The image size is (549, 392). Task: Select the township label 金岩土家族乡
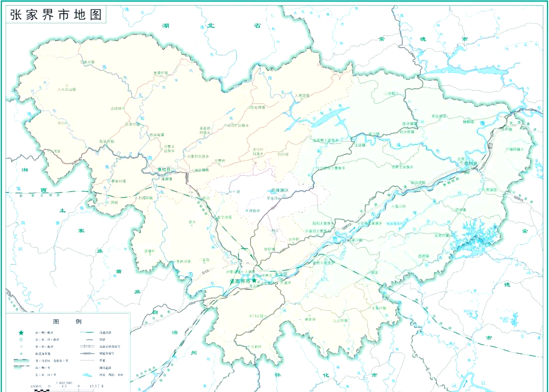(x=323, y=263)
